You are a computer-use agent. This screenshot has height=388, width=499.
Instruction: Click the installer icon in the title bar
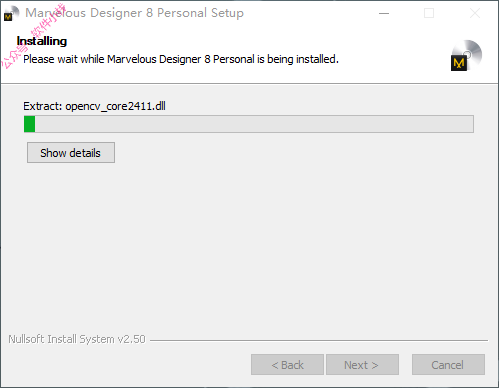coord(11,14)
